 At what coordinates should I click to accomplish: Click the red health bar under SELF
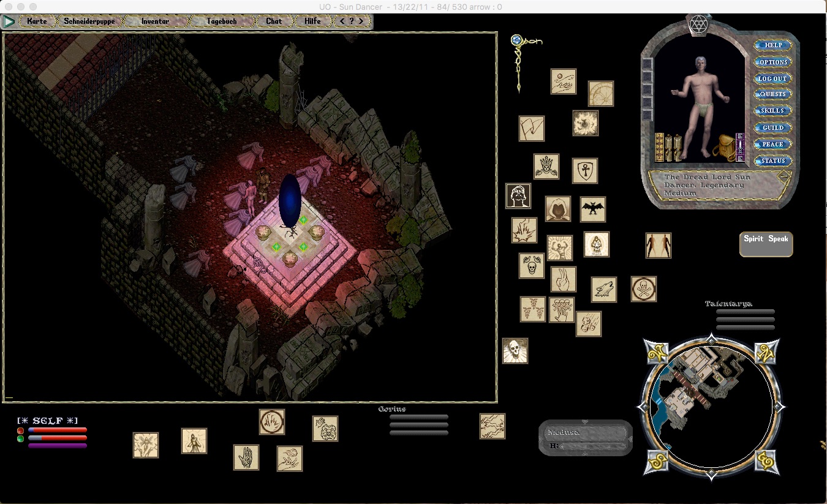[58, 431]
